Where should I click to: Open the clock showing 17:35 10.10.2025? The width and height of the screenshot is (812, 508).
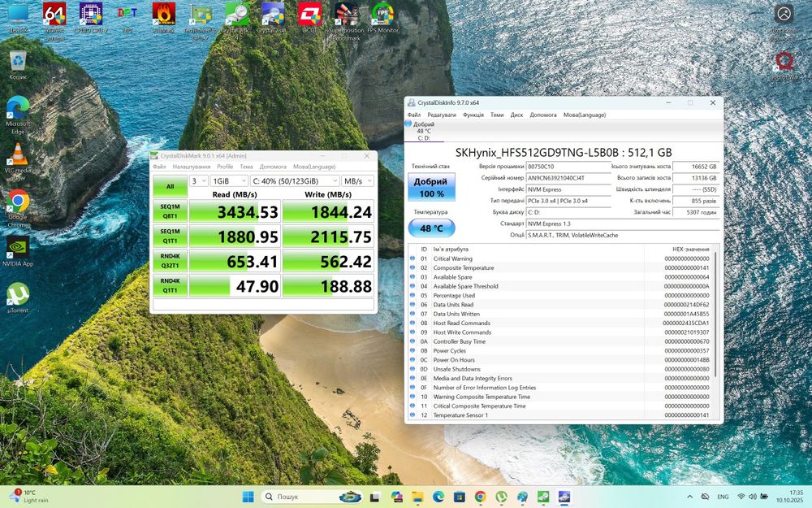click(x=789, y=497)
